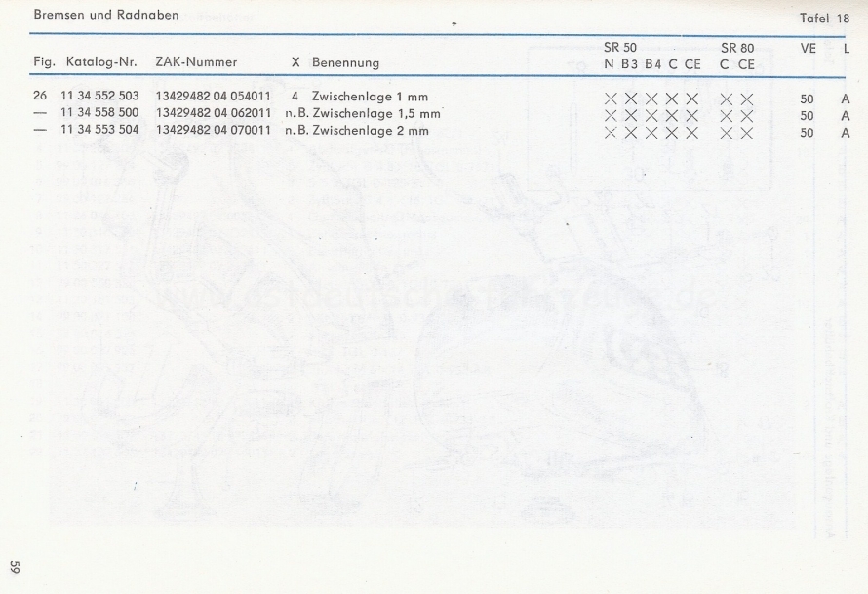Click the 'ZAK-Nummer' column header
Viewport: 868px width, 594px height.
click(196, 62)
